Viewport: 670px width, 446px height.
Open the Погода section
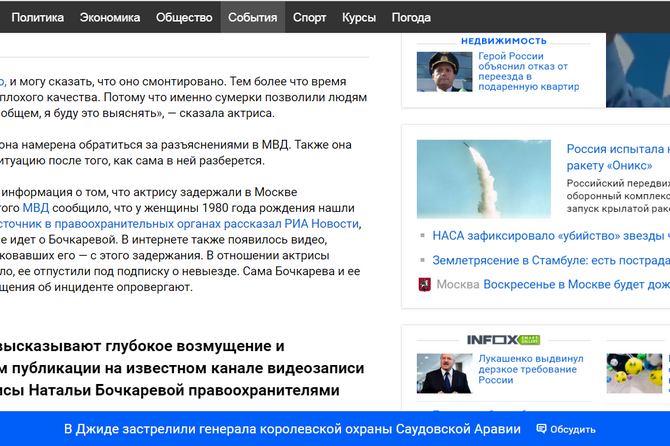(x=411, y=17)
